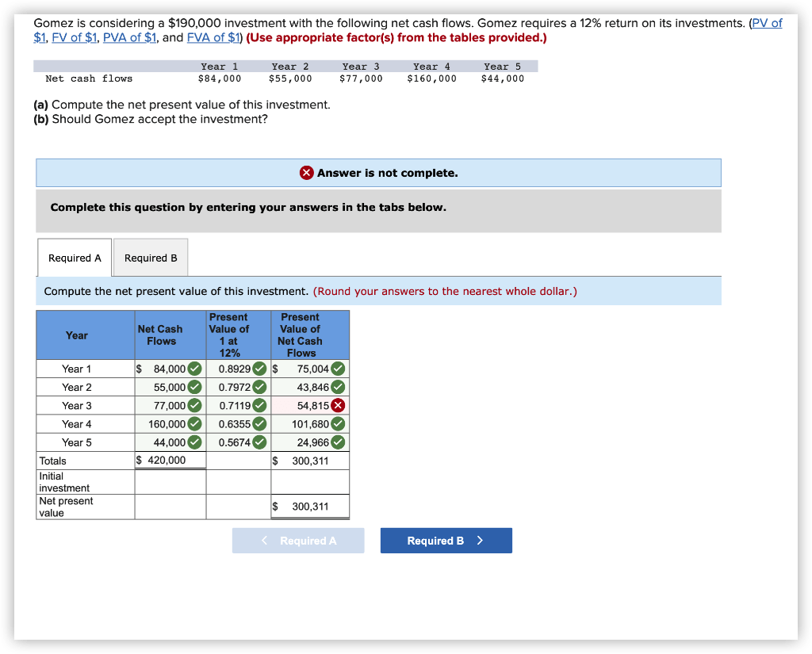The height and width of the screenshot is (654, 812).
Task: Click green check beside 44,000 cash flow
Action: click(195, 442)
